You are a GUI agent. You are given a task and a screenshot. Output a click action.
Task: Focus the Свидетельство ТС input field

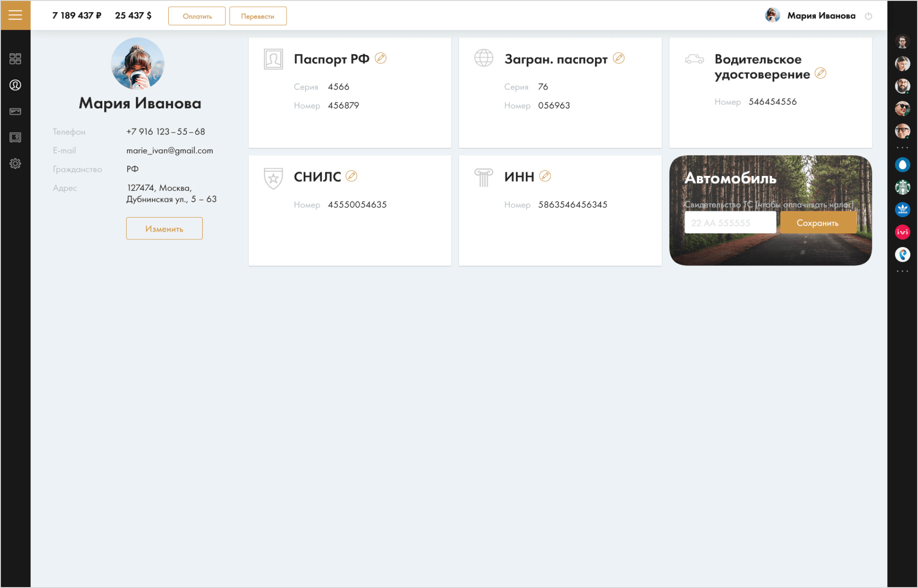(730, 223)
